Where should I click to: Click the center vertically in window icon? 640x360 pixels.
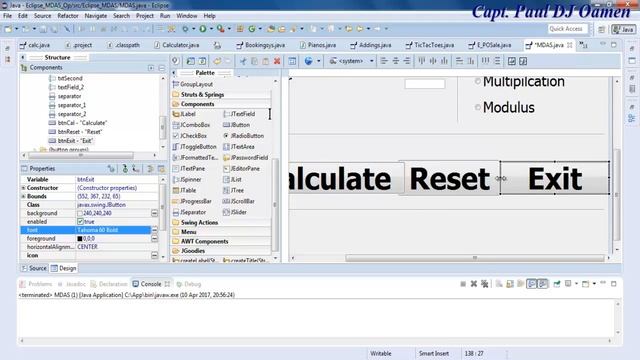coord(523,61)
